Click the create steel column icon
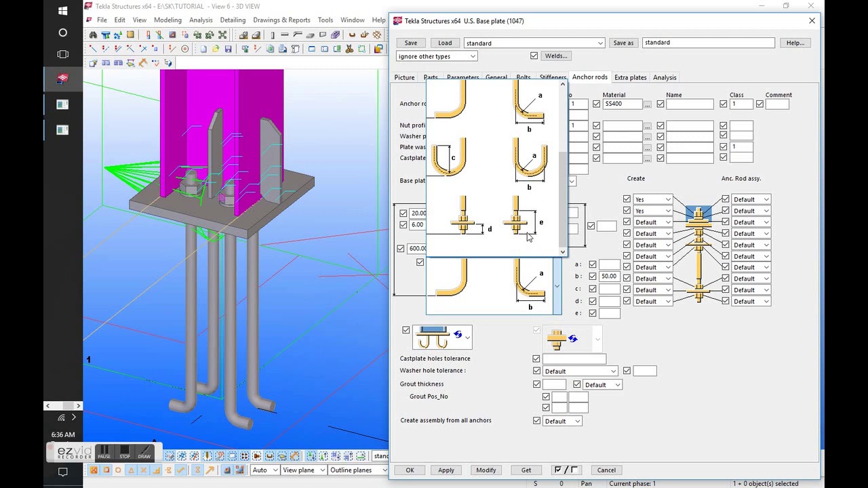The height and width of the screenshot is (488, 868). (x=273, y=35)
